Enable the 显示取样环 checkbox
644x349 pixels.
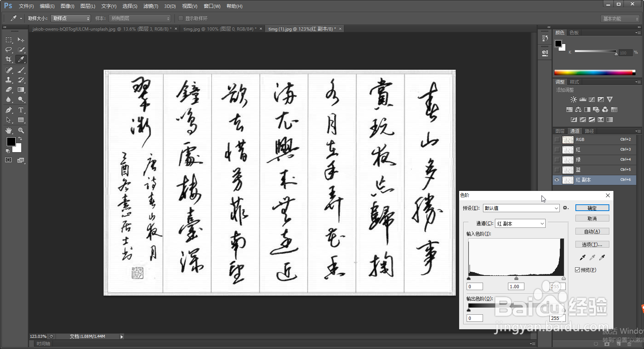(181, 18)
